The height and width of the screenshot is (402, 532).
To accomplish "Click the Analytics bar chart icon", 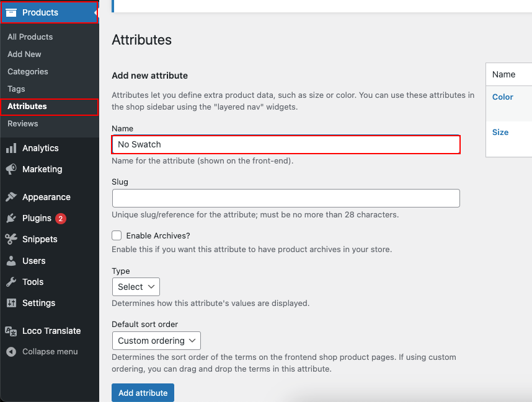I will pyautogui.click(x=11, y=148).
